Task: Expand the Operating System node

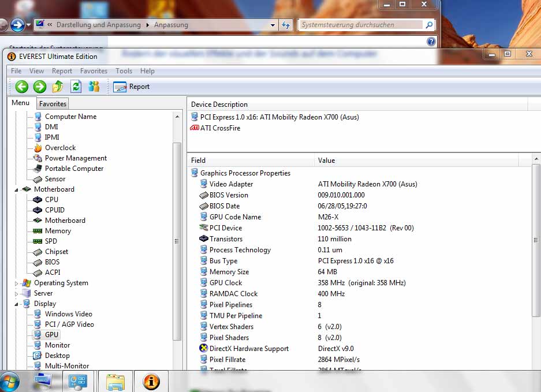Action: point(16,283)
